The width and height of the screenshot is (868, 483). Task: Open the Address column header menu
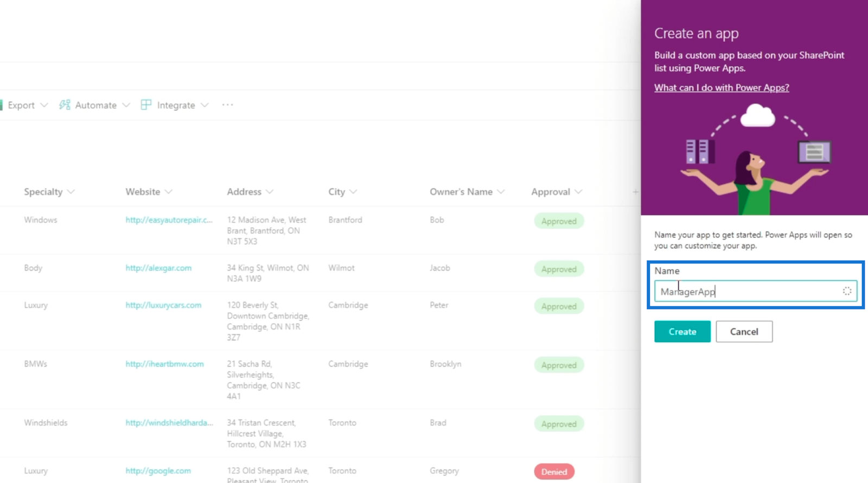(250, 192)
